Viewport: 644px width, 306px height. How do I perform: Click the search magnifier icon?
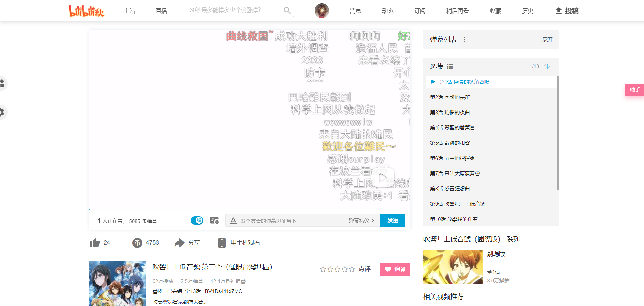click(x=287, y=11)
